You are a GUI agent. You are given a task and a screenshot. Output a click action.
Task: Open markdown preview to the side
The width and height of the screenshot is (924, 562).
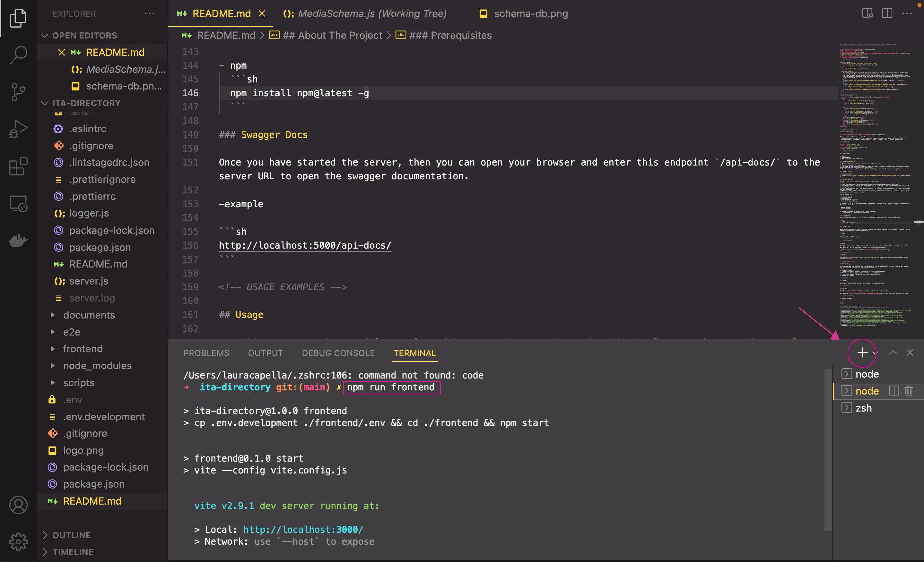[x=867, y=13]
